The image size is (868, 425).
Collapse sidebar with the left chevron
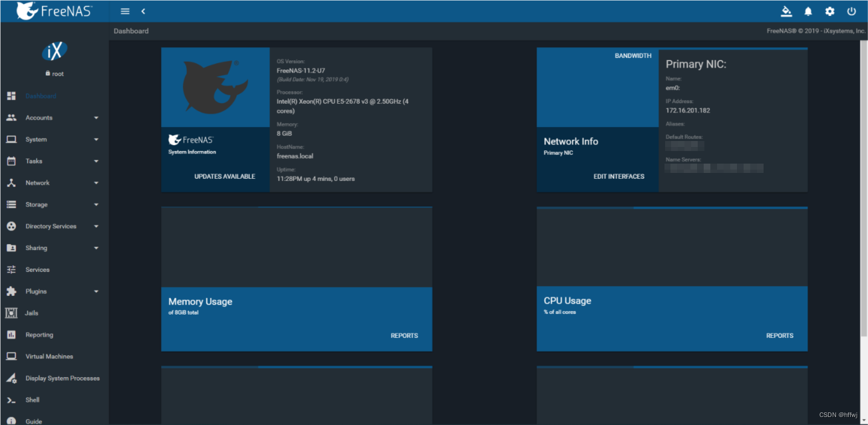tap(143, 11)
